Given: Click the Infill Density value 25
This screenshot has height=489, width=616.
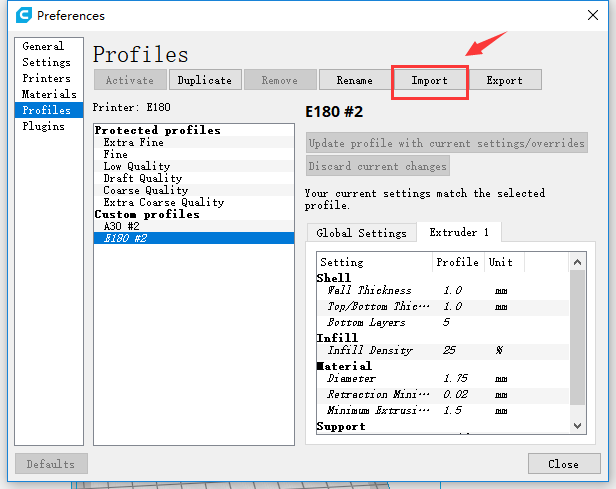Looking at the screenshot, I should click(x=449, y=350).
